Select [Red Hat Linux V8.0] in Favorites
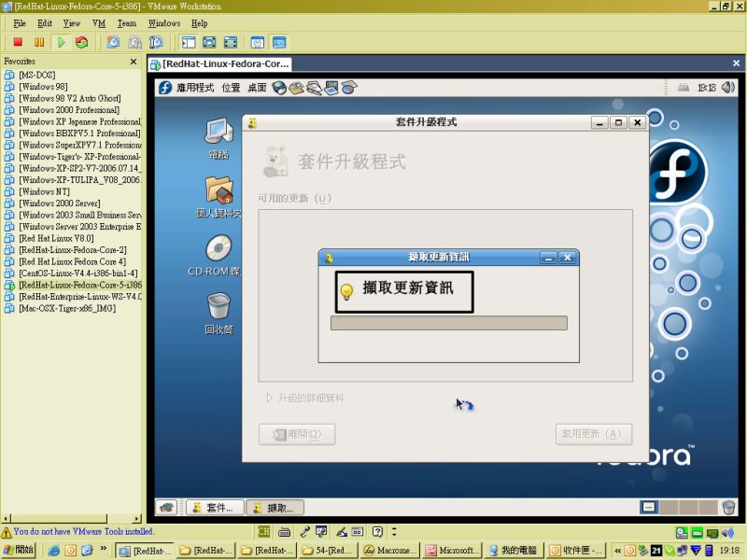The width and height of the screenshot is (747, 560). pos(56,238)
